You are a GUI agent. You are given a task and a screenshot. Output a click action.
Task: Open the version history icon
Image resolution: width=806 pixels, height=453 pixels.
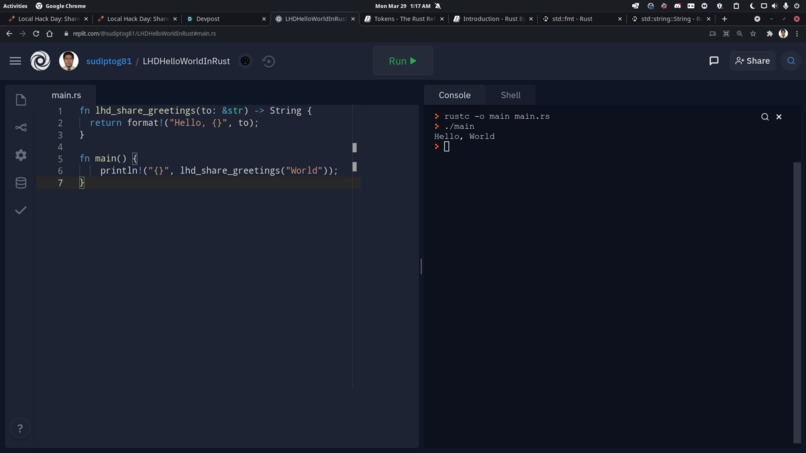268,61
